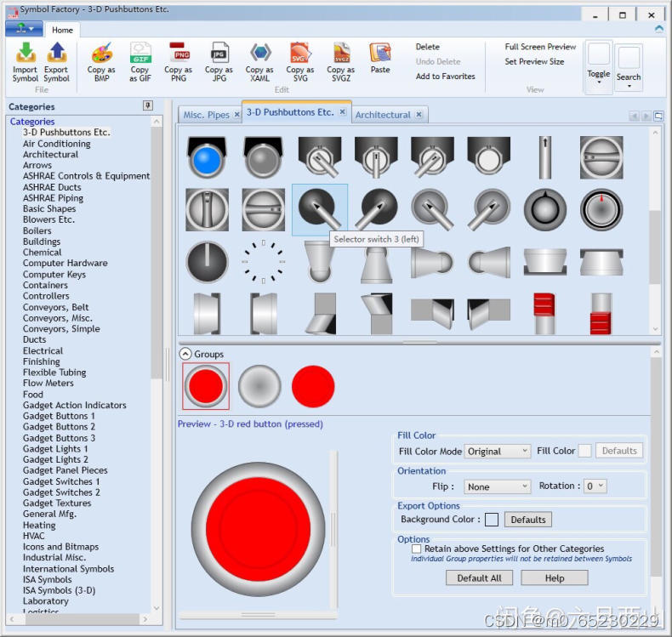Copy the symbol as SVGZ
Viewport: 672px width, 637px height.
[x=341, y=62]
